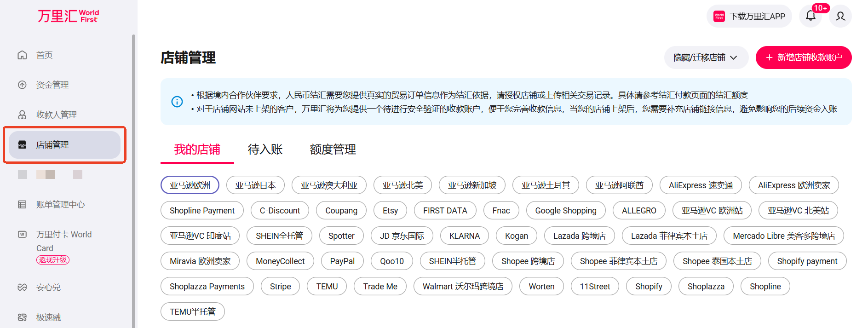Click 下载万里汇APP button
868x328 pixels.
click(749, 17)
